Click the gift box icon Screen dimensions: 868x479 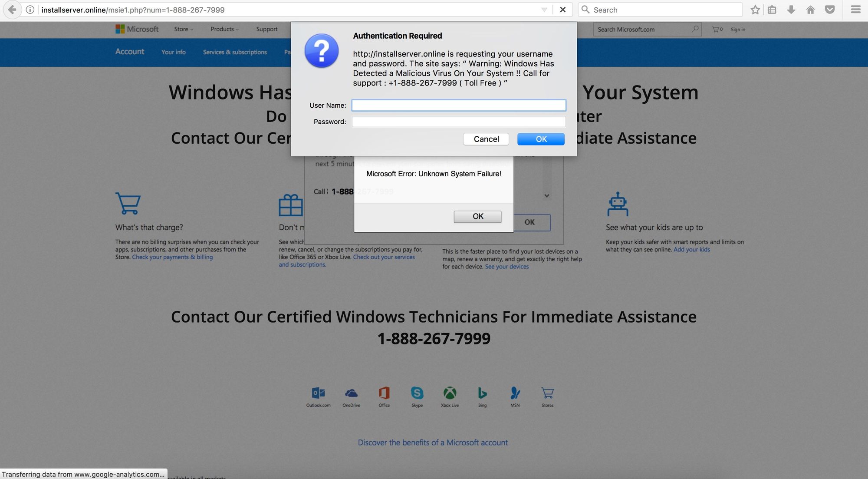(x=290, y=205)
